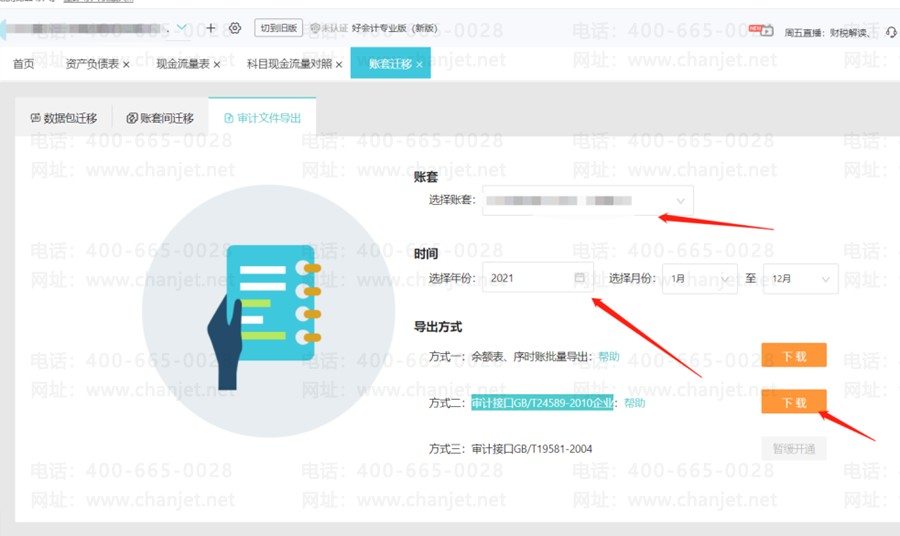Open the end month 12月 dropdown
900x536 pixels.
pyautogui.click(x=800, y=278)
